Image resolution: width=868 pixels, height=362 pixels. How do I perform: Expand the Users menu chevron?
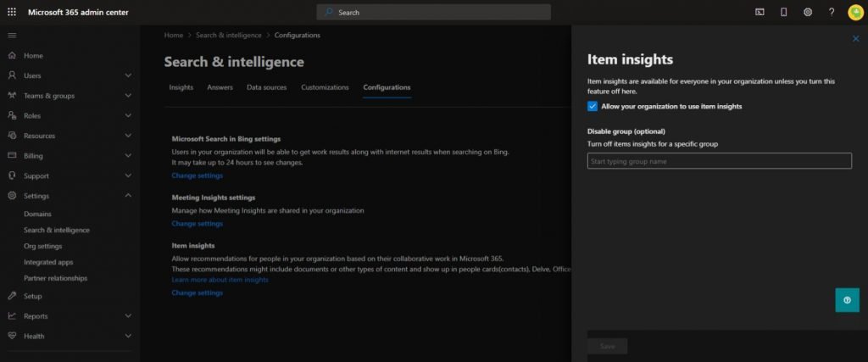(128, 75)
